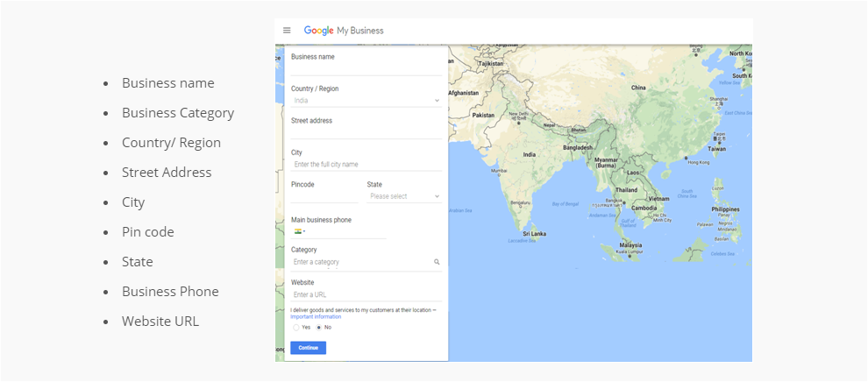Click the India flag phone code selector
This screenshot has height=382, width=868.
point(299,232)
